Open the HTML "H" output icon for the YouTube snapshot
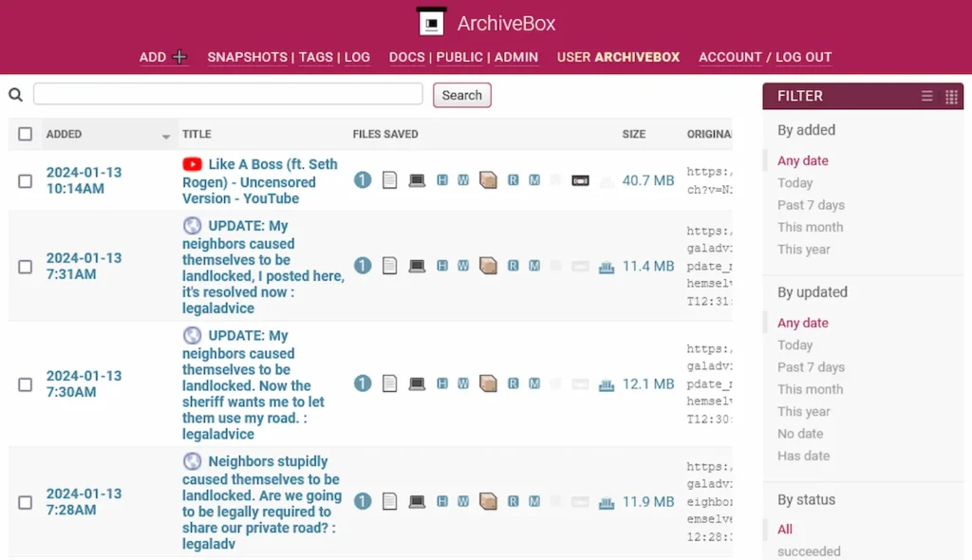This screenshot has height=560, width=972. coord(440,179)
